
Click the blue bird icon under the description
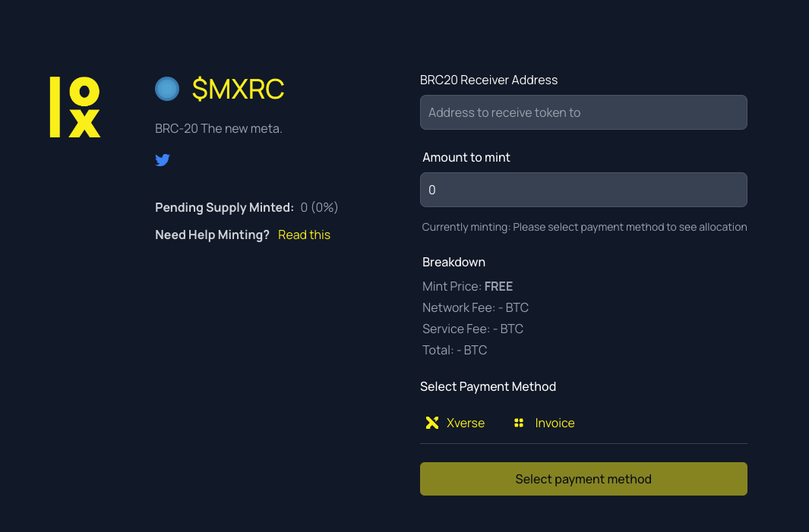click(x=163, y=160)
